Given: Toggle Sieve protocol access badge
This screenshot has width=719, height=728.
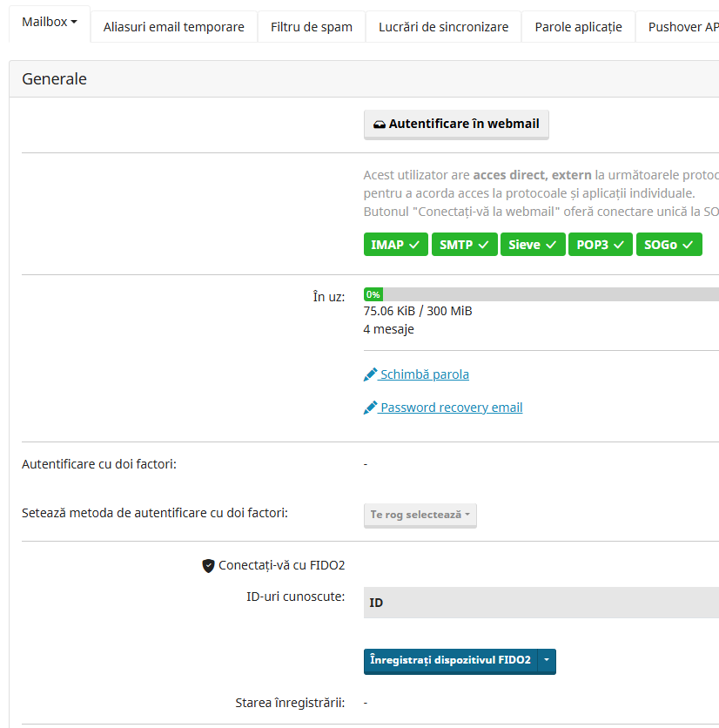Looking at the screenshot, I should (533, 245).
